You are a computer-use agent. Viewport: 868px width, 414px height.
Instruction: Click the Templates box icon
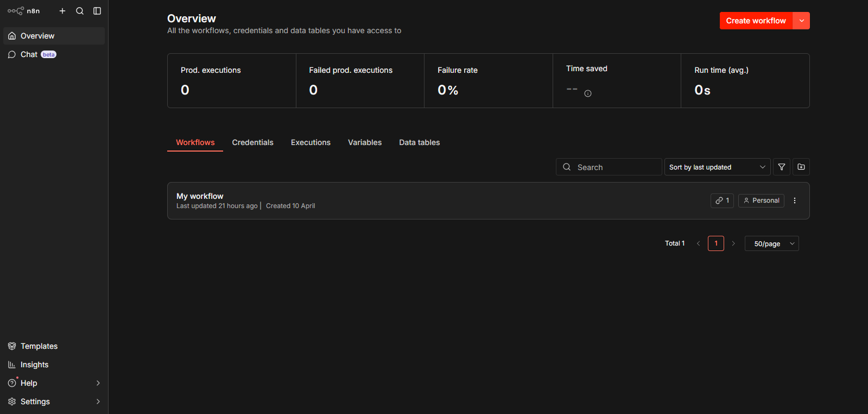pyautogui.click(x=12, y=346)
